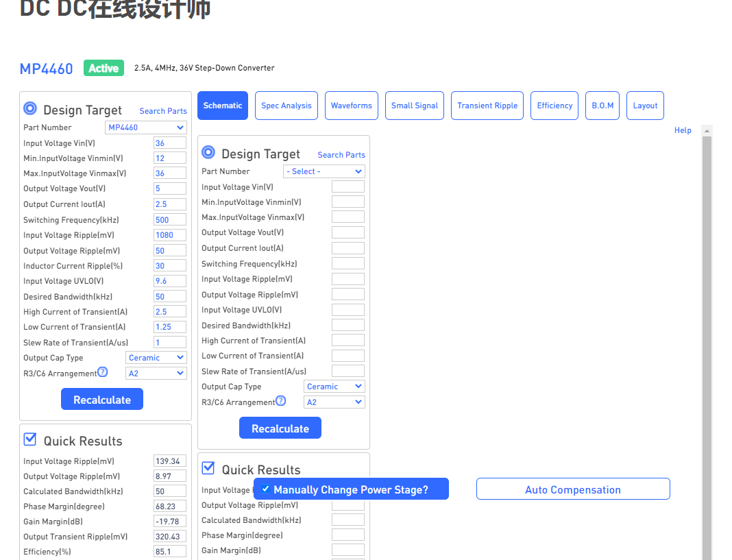
Task: Click Recalculate in the empty Design Target panel
Action: point(280,428)
